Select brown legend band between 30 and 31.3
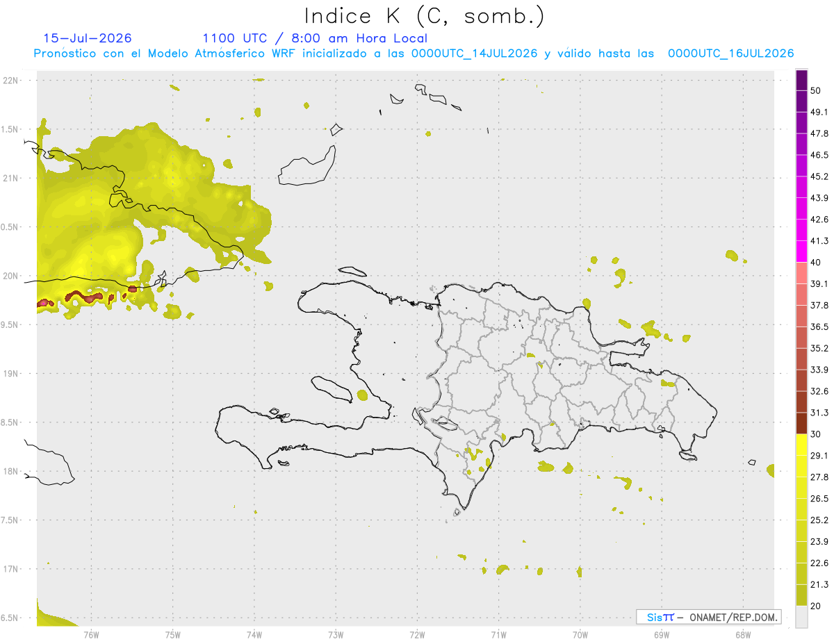Screen dimensions: 834x644 click(801, 423)
